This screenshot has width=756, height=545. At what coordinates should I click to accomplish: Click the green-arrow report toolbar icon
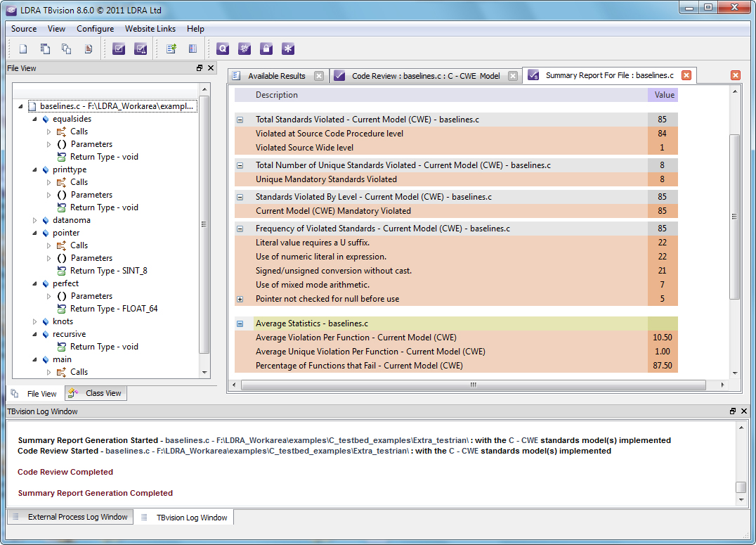171,49
